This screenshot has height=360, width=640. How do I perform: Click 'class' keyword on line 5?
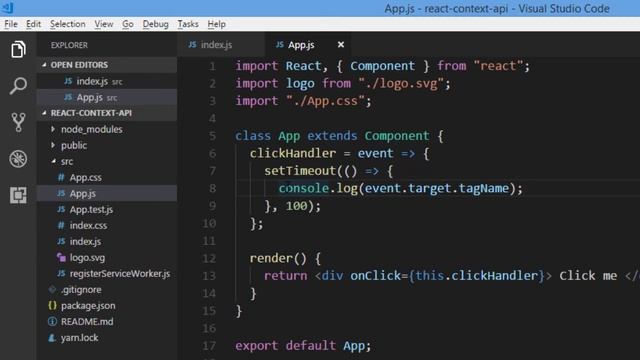click(253, 136)
